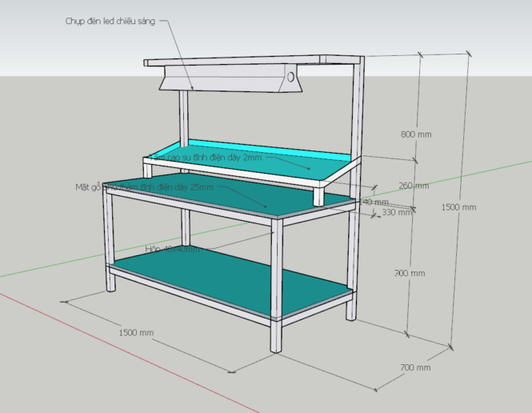The width and height of the screenshot is (532, 413).
Task: Click the top white canopy board
Action: [x=256, y=59]
